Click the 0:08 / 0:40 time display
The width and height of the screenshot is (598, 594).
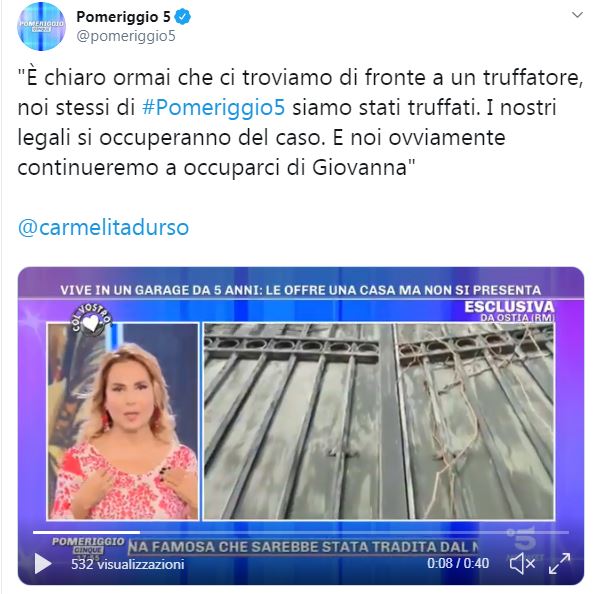458,563
